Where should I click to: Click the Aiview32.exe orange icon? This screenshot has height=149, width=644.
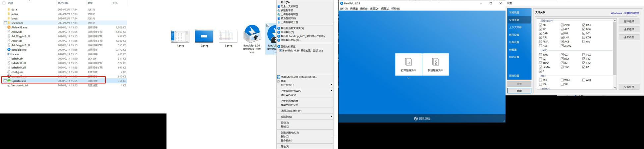9,27
